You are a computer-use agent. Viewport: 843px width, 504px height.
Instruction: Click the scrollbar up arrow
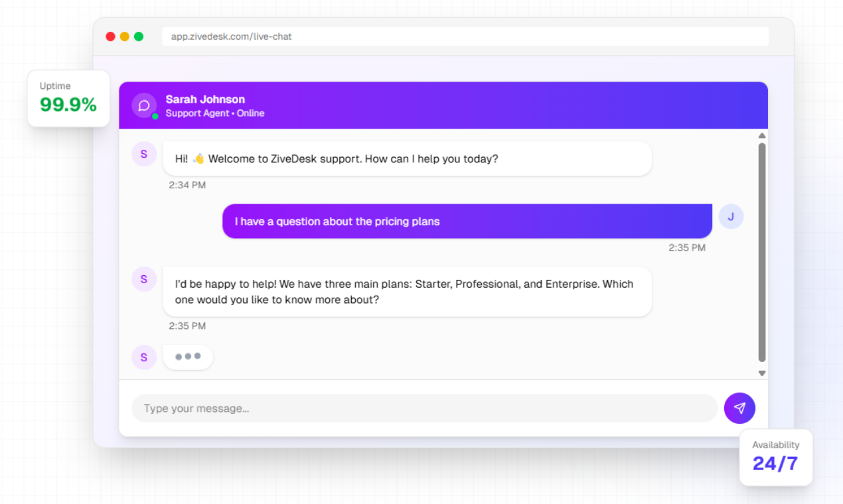click(762, 136)
